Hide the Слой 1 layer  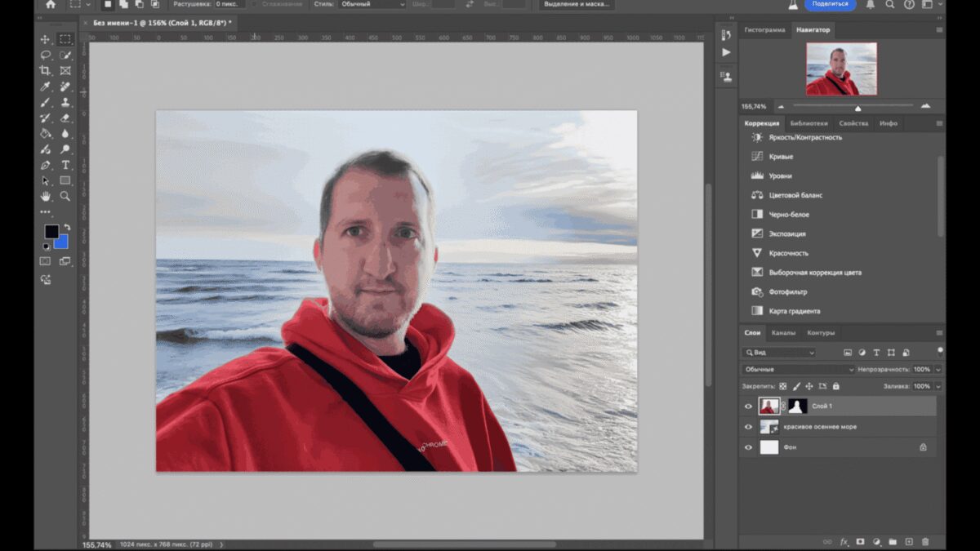click(x=748, y=406)
